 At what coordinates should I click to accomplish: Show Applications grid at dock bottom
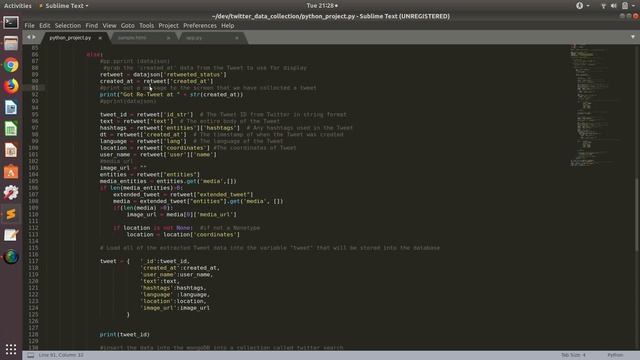coord(11,349)
